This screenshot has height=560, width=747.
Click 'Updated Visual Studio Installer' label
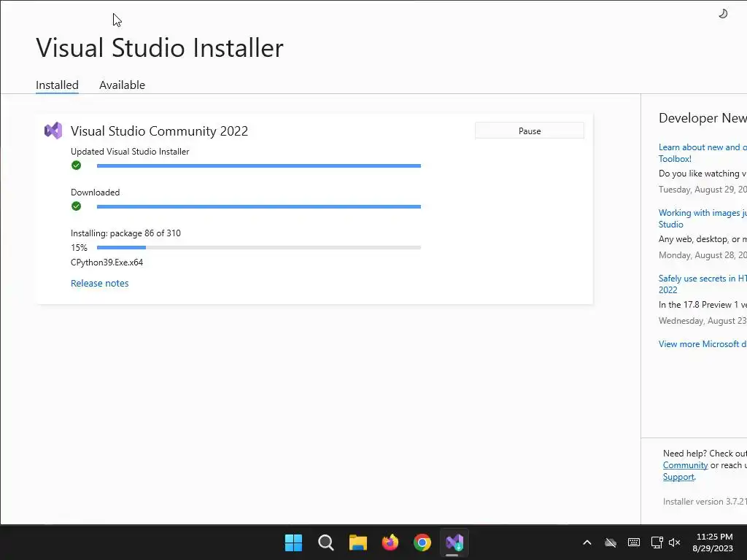pyautogui.click(x=130, y=152)
